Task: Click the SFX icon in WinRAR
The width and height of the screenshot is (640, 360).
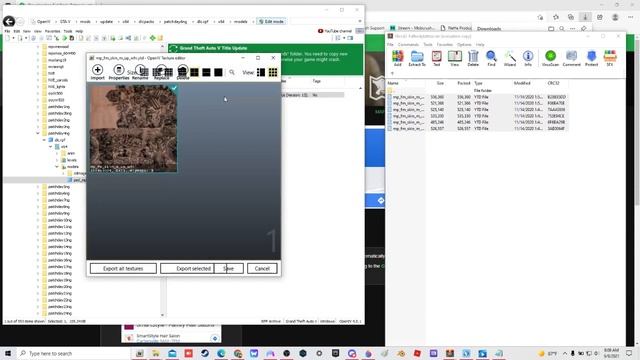Action: 610,58
